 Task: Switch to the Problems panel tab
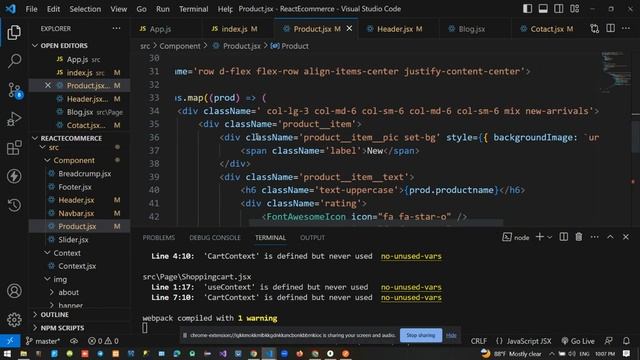[158, 238]
